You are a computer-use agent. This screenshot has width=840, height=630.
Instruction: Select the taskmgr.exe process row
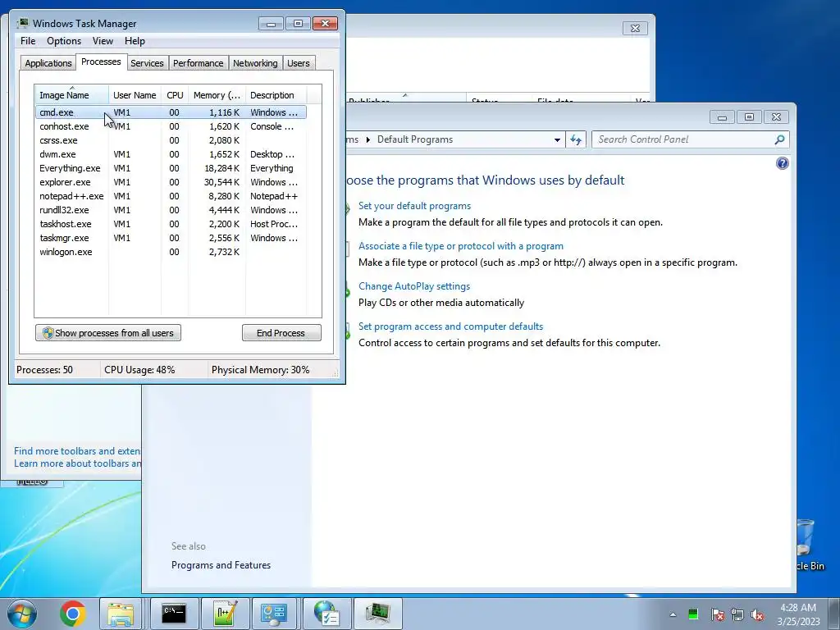click(171, 238)
